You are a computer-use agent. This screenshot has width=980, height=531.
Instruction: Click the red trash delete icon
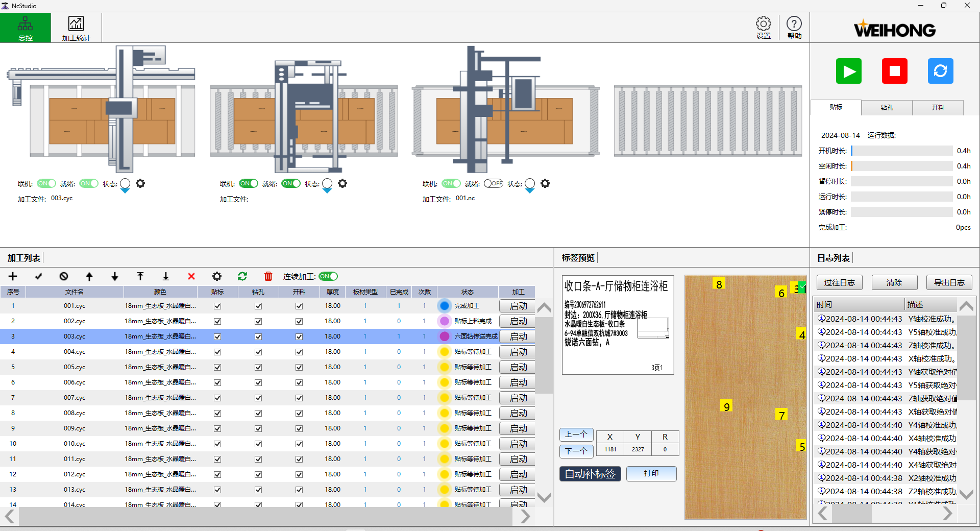point(268,276)
